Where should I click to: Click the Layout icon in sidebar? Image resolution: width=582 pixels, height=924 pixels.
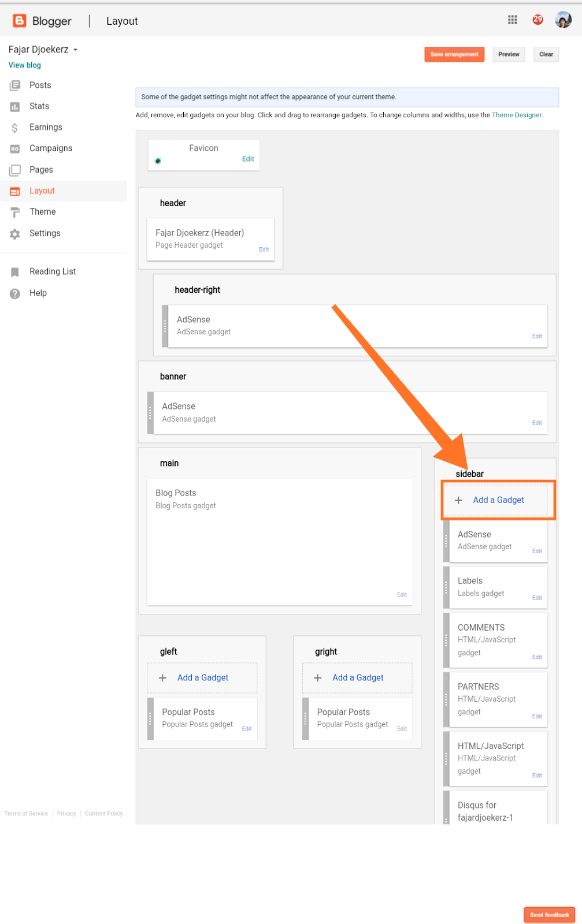pos(15,191)
